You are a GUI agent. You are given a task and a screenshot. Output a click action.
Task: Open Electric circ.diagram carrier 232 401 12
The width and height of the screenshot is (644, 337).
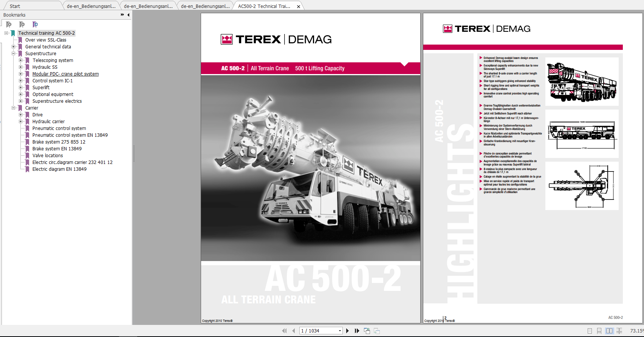click(72, 162)
